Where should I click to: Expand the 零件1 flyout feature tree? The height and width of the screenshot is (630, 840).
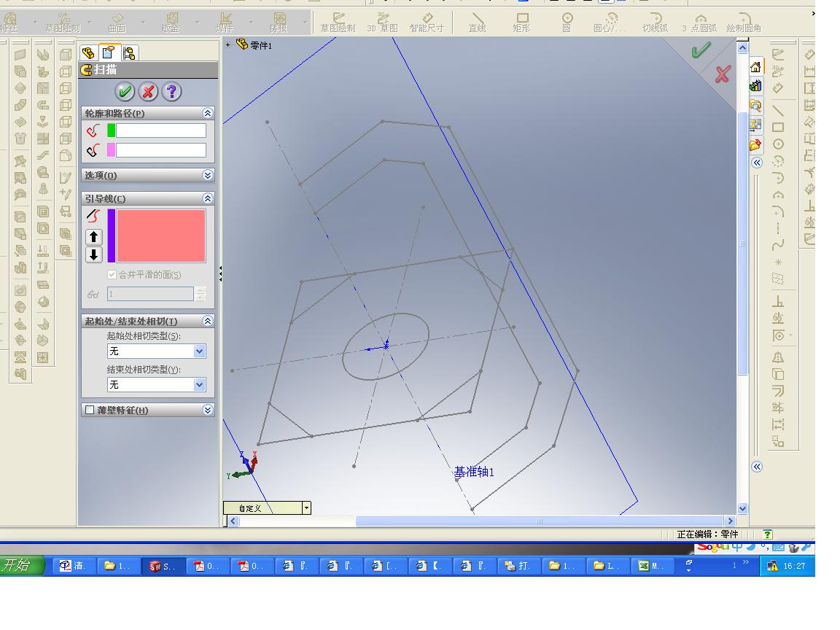[x=227, y=45]
